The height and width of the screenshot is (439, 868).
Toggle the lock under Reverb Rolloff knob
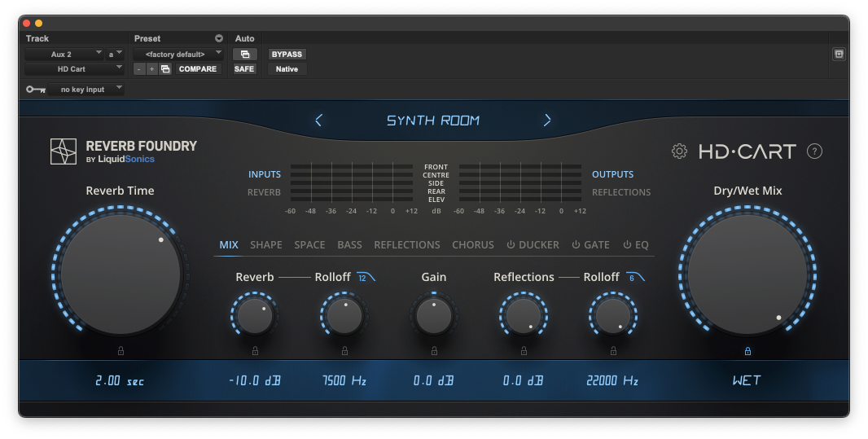(x=344, y=350)
